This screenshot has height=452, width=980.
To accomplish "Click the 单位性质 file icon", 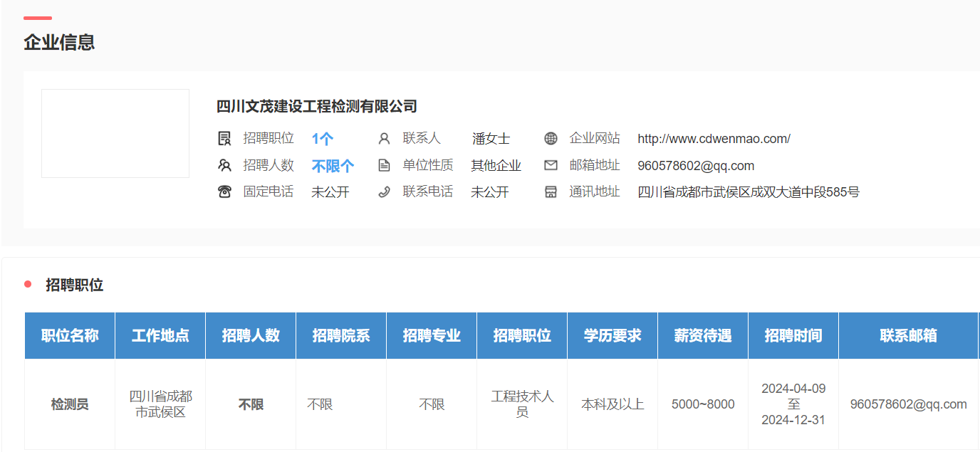I will coord(384,165).
